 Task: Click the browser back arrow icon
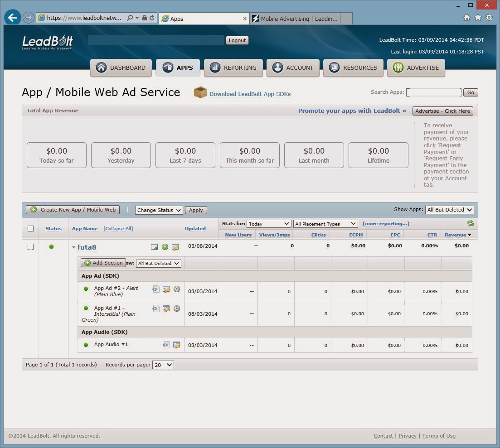13,18
